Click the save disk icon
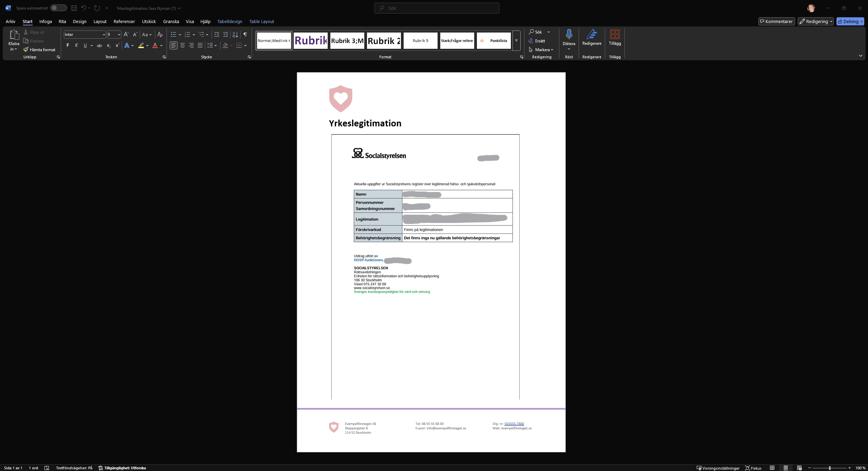This screenshot has height=471, width=868. (x=74, y=8)
